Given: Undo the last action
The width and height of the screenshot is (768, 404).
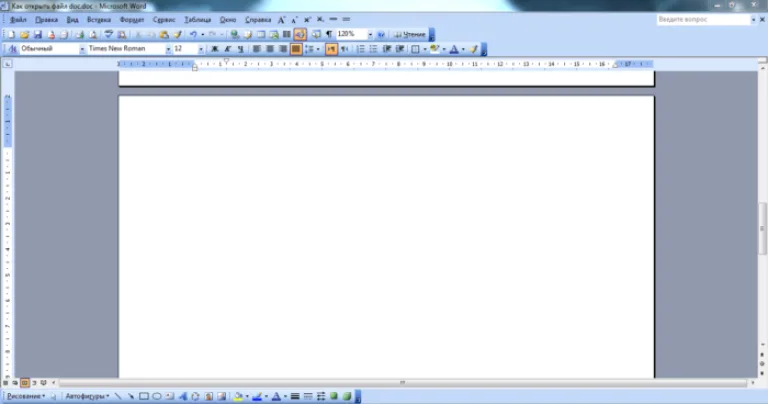Looking at the screenshot, I should click(193, 34).
